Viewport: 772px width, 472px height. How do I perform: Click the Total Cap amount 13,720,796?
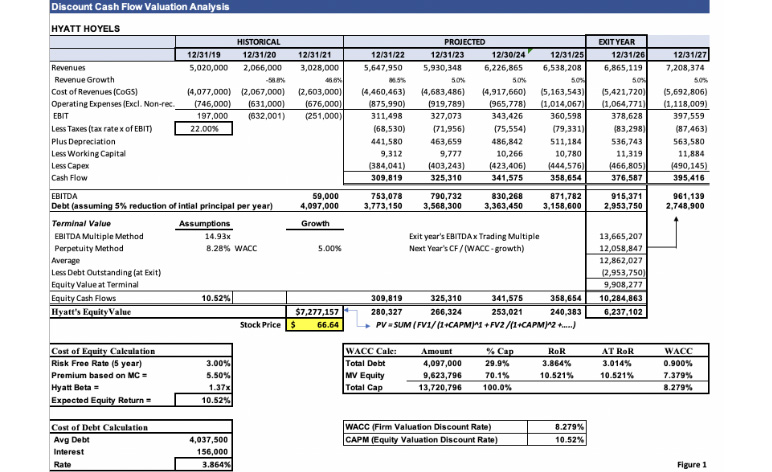[440, 387]
